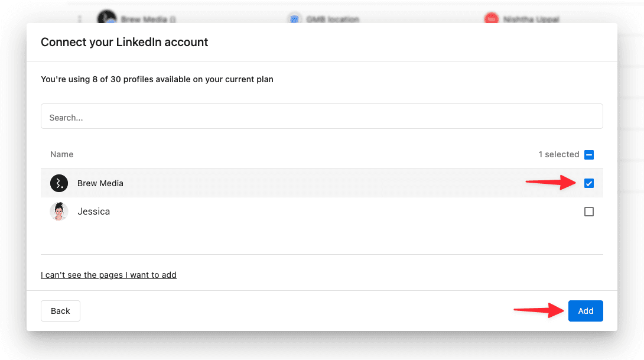Select the Brew Media row name
Screen dimensions: 644x360
(100, 183)
